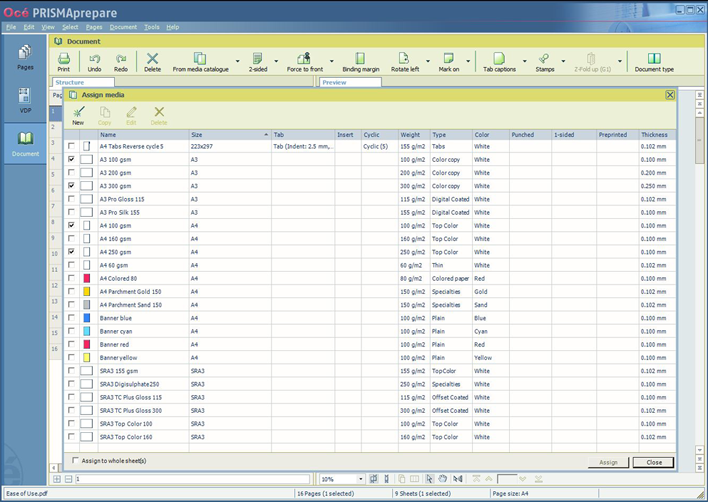
Task: Click the Thickness column header
Action: click(x=657, y=135)
